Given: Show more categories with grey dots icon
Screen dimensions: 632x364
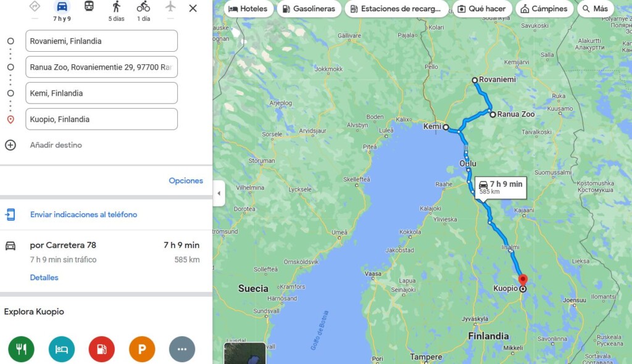Looking at the screenshot, I should (x=182, y=349).
